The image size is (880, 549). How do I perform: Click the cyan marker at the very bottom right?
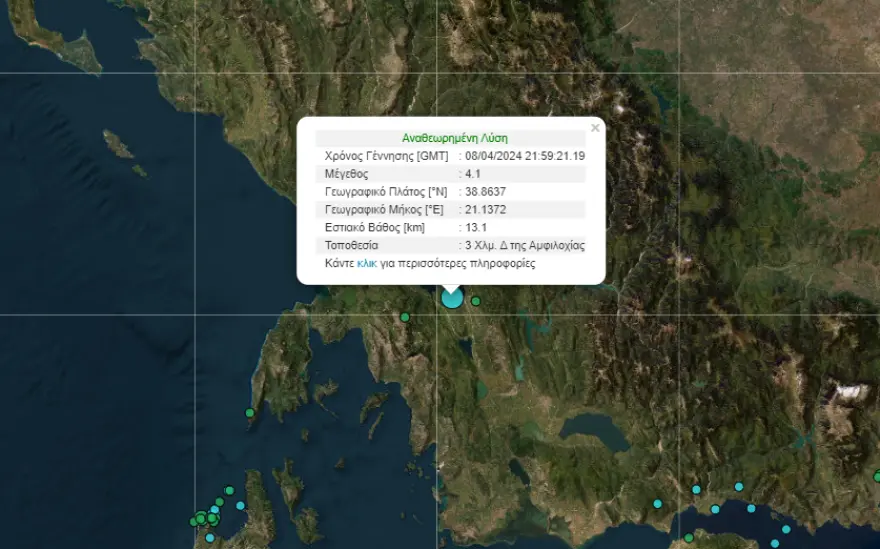[774, 544]
